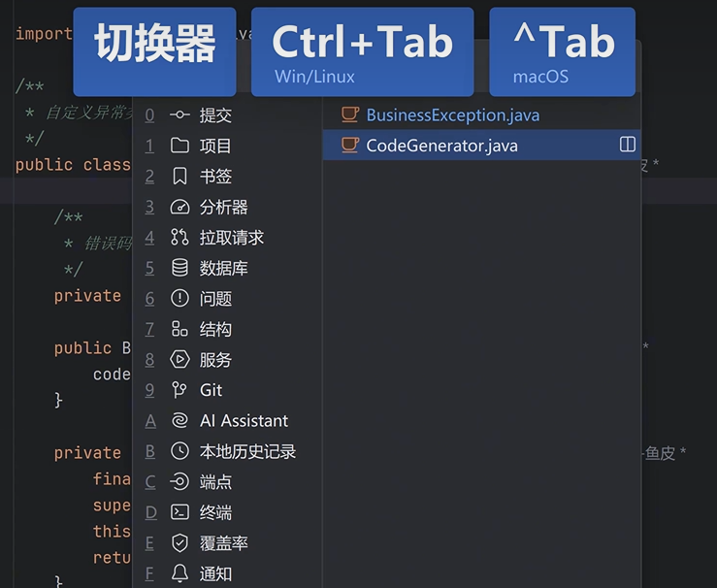Click the Structure (结构) icon
This screenshot has width=717, height=588.
click(x=179, y=330)
